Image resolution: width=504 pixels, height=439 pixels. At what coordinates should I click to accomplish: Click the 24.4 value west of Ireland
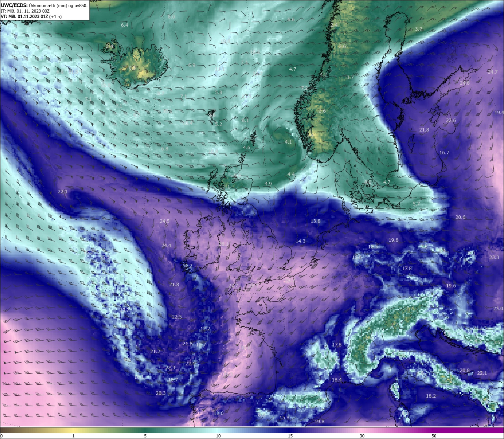point(166,245)
